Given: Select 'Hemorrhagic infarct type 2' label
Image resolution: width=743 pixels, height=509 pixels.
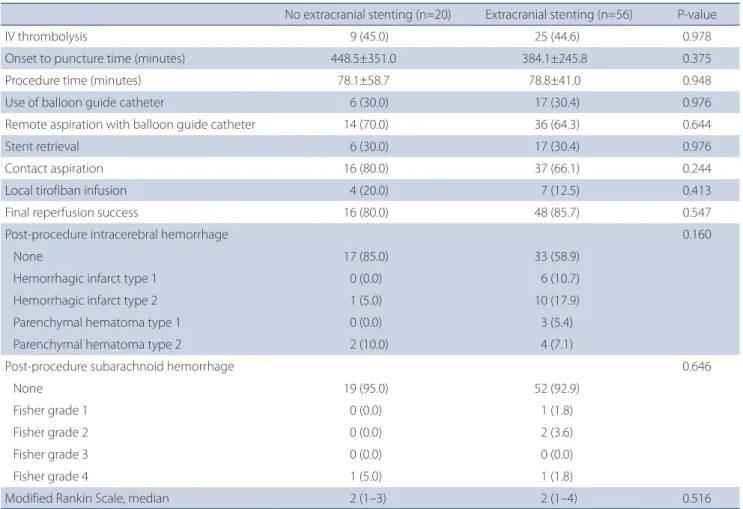Looking at the screenshot, I should coord(85,300).
